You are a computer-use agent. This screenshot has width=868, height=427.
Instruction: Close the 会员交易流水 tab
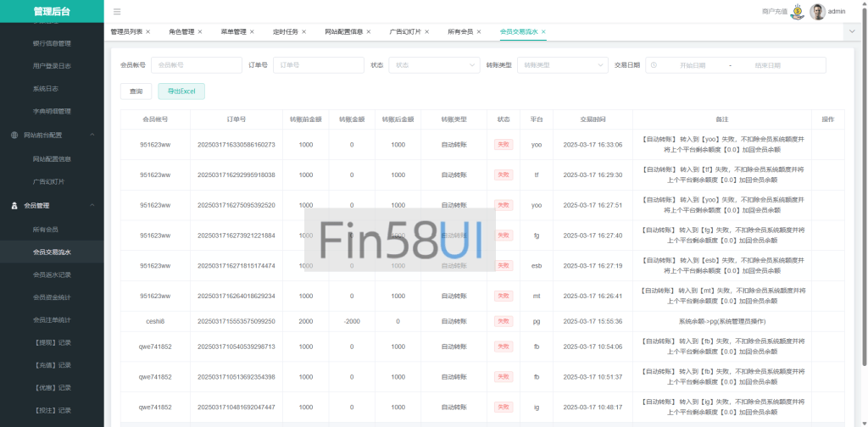click(543, 31)
